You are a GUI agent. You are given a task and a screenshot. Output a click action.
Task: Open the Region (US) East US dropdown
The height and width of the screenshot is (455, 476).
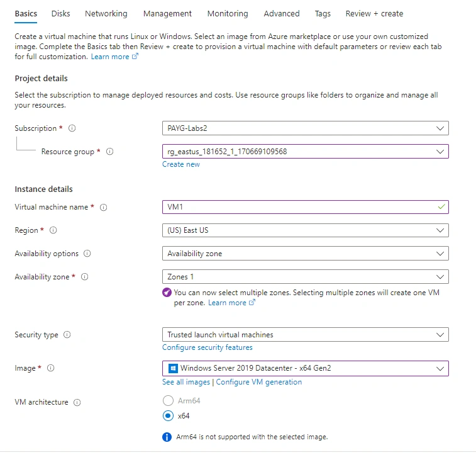coord(306,230)
